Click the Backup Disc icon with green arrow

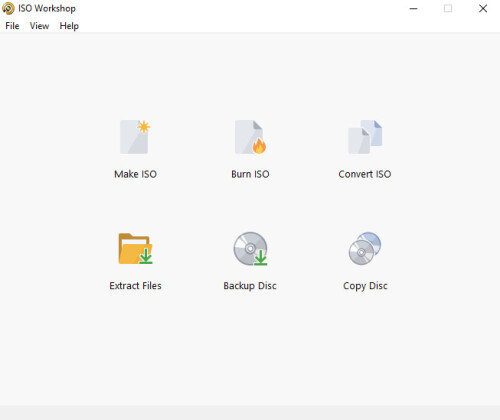point(250,249)
